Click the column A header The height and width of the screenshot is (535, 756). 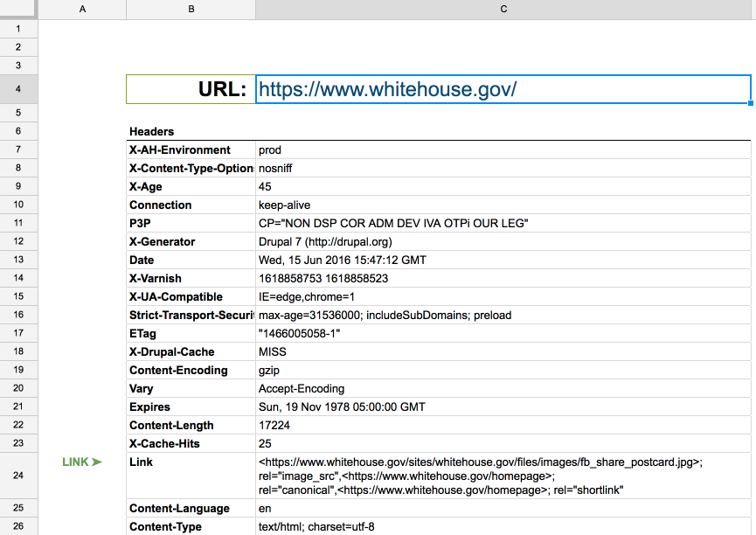tap(82, 9)
